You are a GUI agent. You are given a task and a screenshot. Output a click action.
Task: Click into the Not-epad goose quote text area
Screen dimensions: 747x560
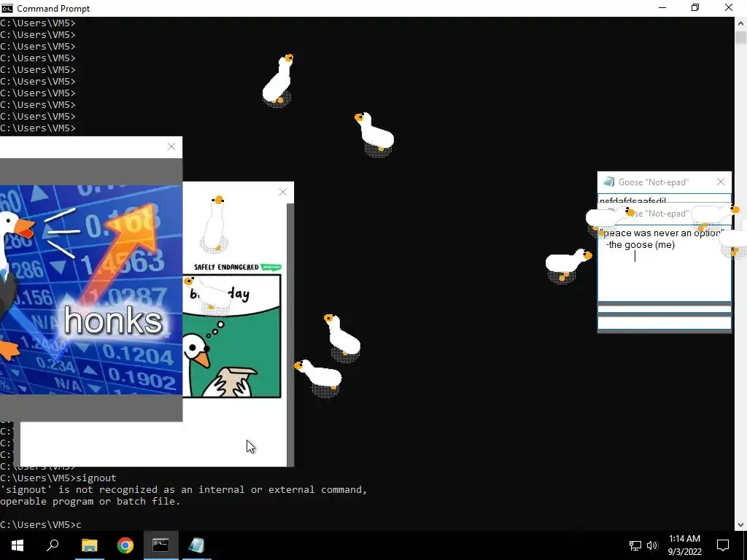click(x=665, y=263)
